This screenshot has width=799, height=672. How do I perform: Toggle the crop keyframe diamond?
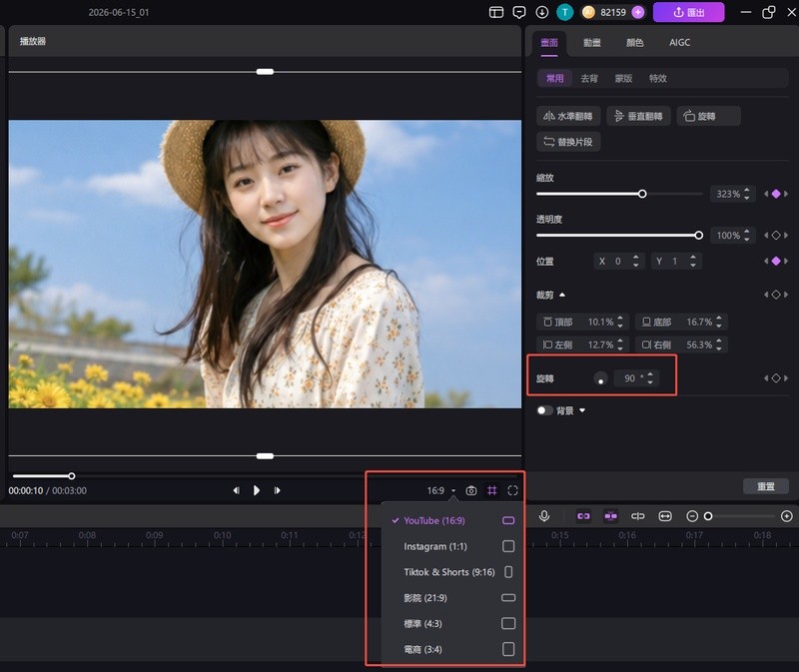coord(776,295)
